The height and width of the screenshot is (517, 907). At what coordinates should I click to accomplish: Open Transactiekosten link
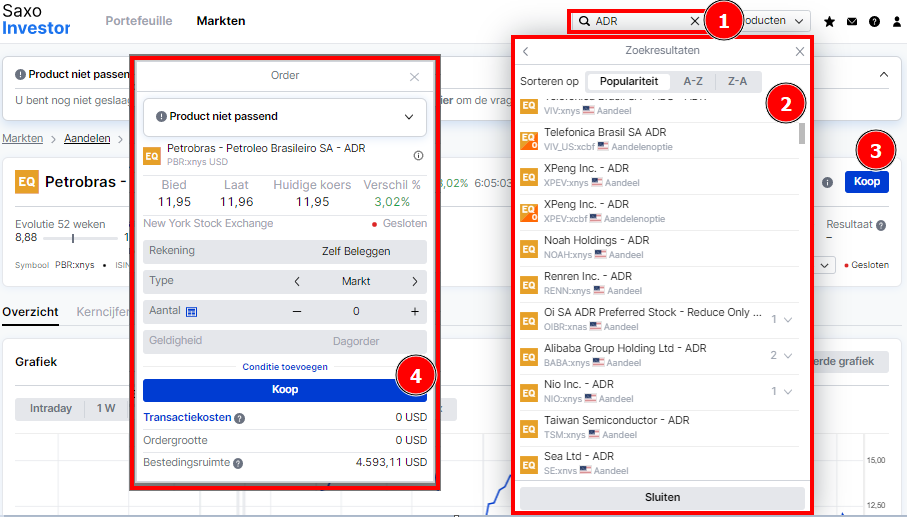187,418
